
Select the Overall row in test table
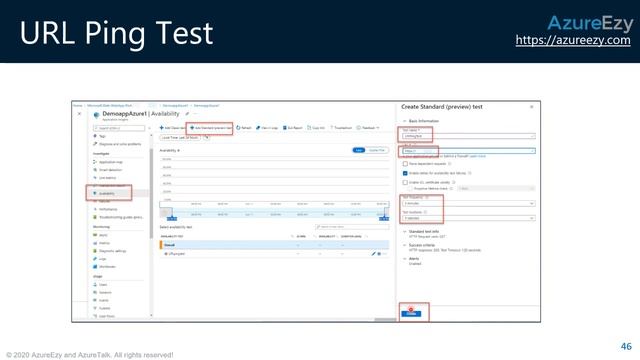tap(274, 245)
